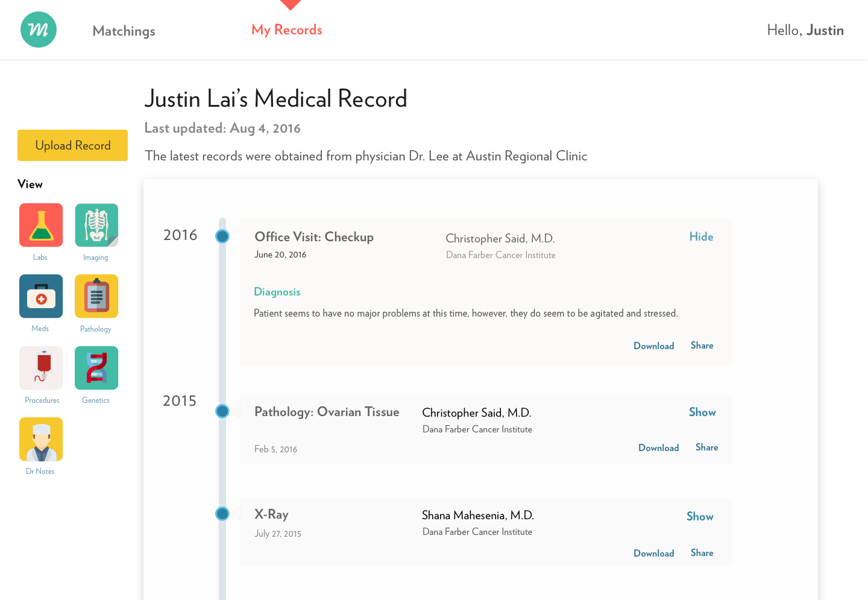
Task: Share the X-Ray record
Action: (702, 552)
